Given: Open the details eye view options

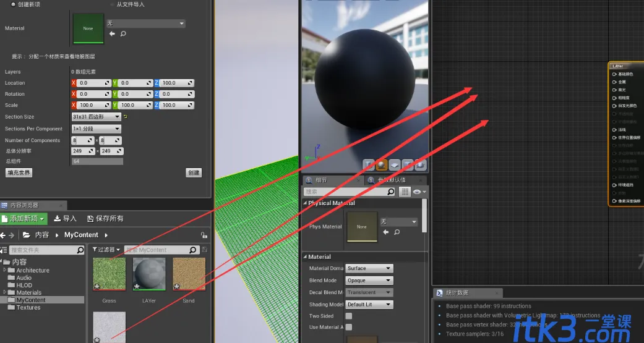Looking at the screenshot, I should (419, 192).
